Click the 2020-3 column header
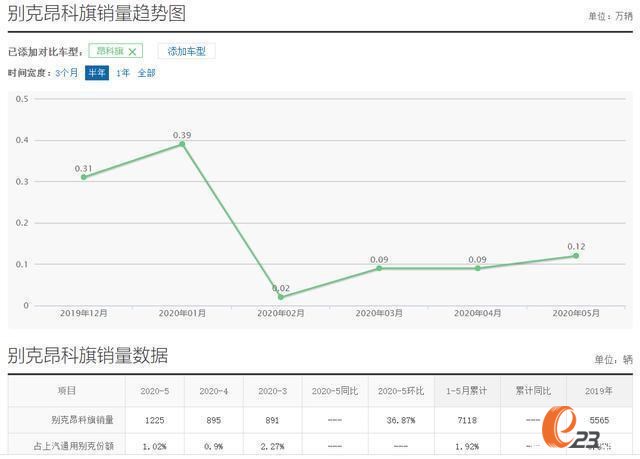The height and width of the screenshot is (459, 640). 272,391
